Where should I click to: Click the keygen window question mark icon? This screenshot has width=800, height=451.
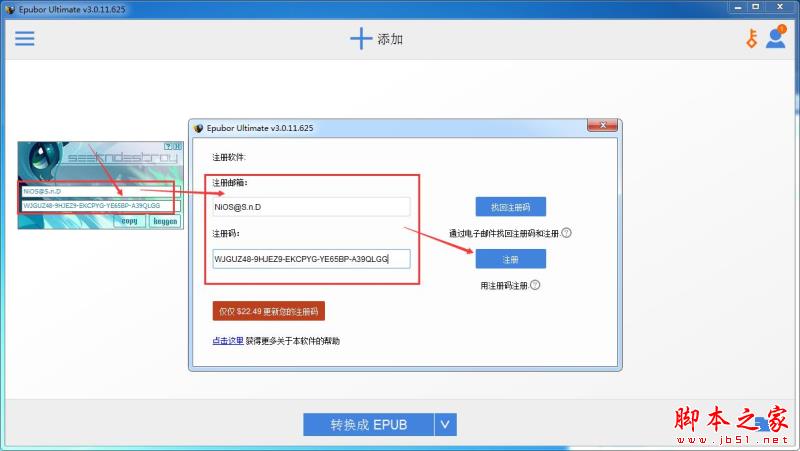coord(168,146)
